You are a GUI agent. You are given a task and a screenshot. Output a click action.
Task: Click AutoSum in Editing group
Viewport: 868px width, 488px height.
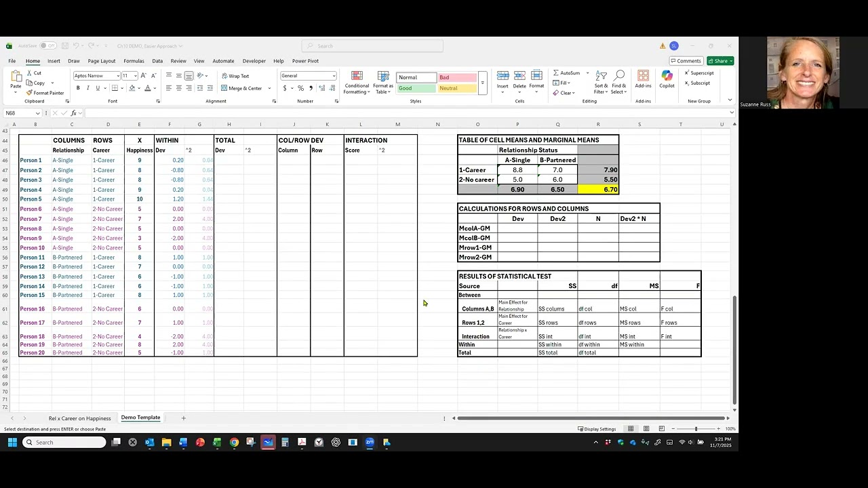pyautogui.click(x=566, y=73)
